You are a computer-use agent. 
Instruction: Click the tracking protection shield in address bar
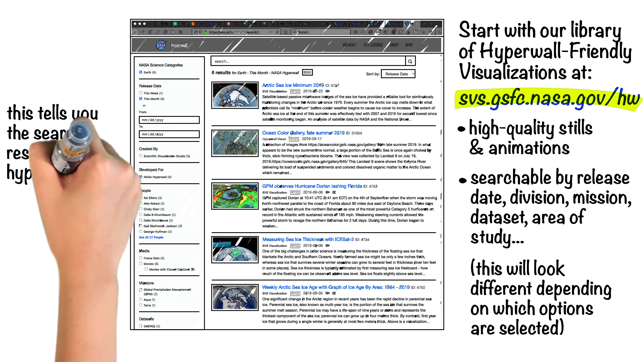(201, 32)
